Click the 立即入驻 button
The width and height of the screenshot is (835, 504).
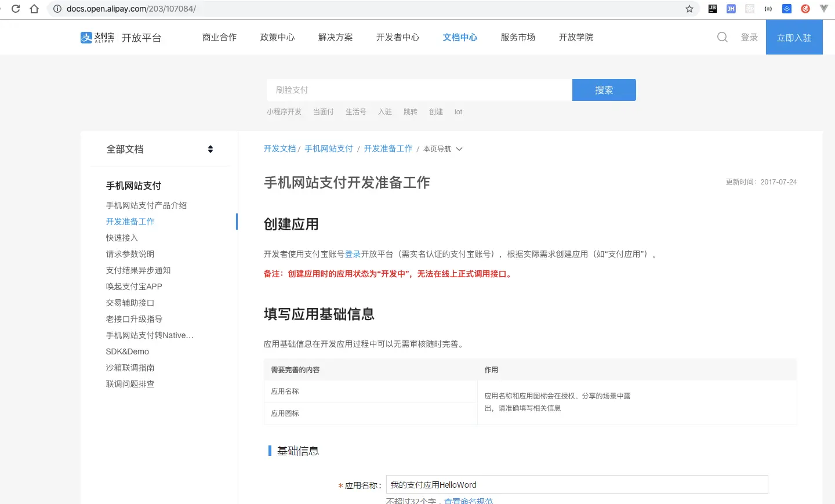[x=794, y=37]
